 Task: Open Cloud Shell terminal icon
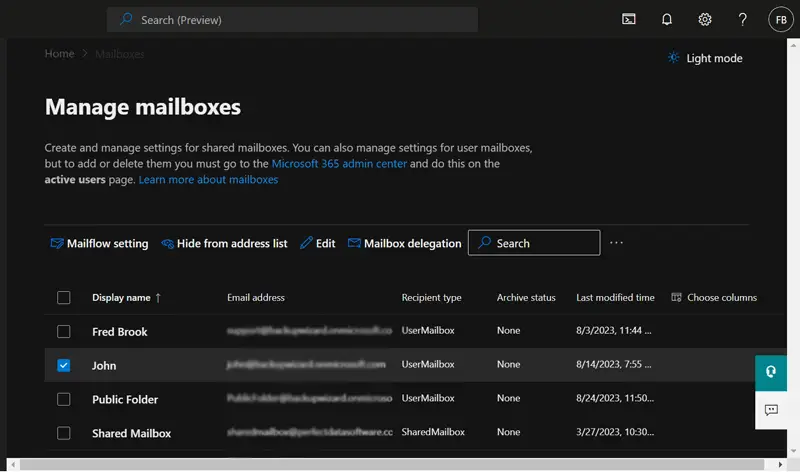[629, 19]
